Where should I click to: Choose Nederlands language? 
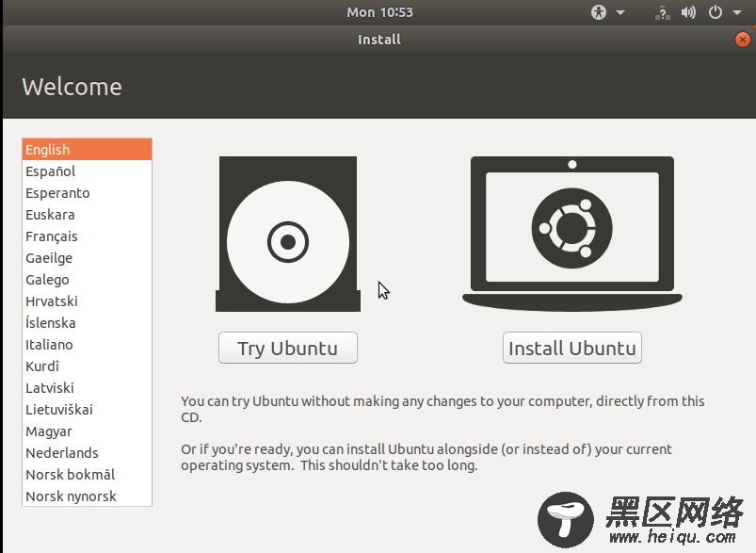coord(87,453)
